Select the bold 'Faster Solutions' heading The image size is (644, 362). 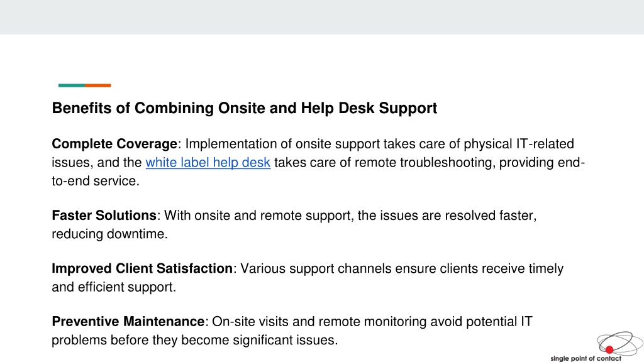coord(104,215)
